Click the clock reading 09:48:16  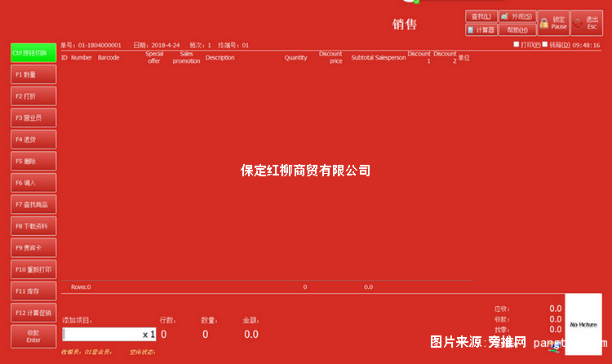tap(586, 46)
